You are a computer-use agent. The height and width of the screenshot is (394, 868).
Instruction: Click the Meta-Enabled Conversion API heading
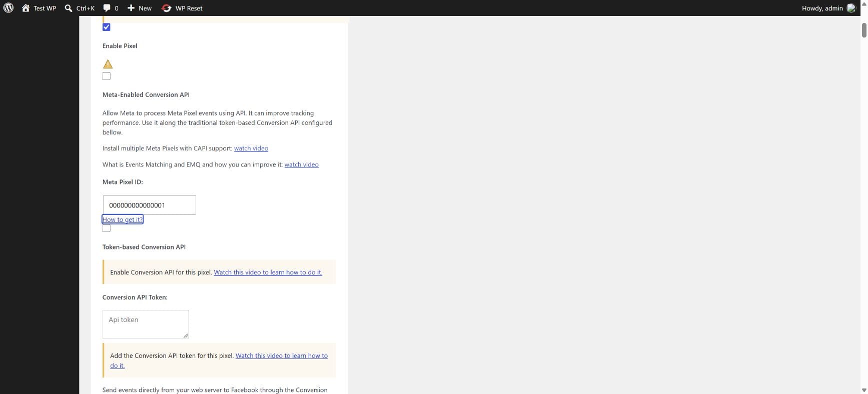tap(146, 95)
